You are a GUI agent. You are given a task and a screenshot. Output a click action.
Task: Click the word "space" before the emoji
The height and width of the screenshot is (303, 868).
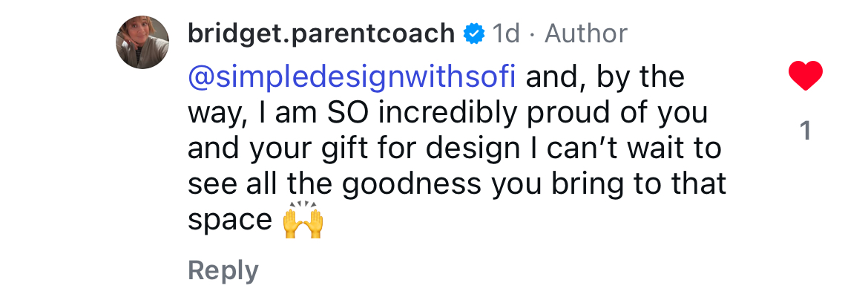[230, 221]
